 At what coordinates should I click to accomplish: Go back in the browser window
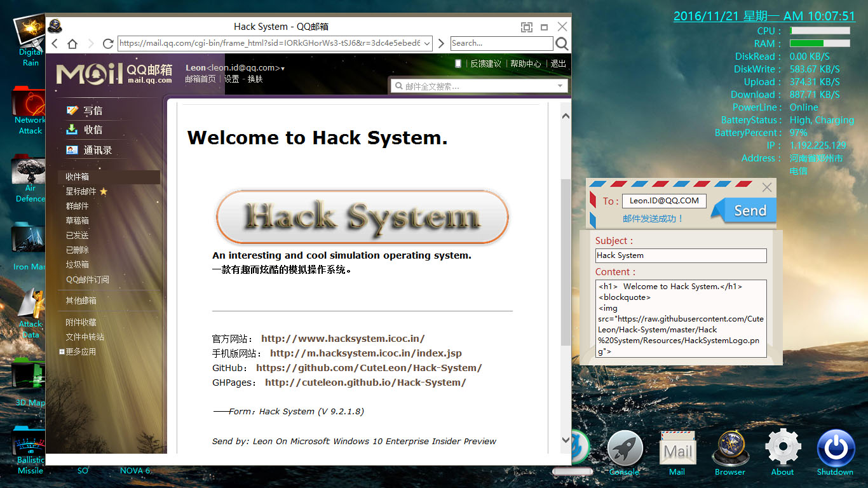[x=55, y=43]
